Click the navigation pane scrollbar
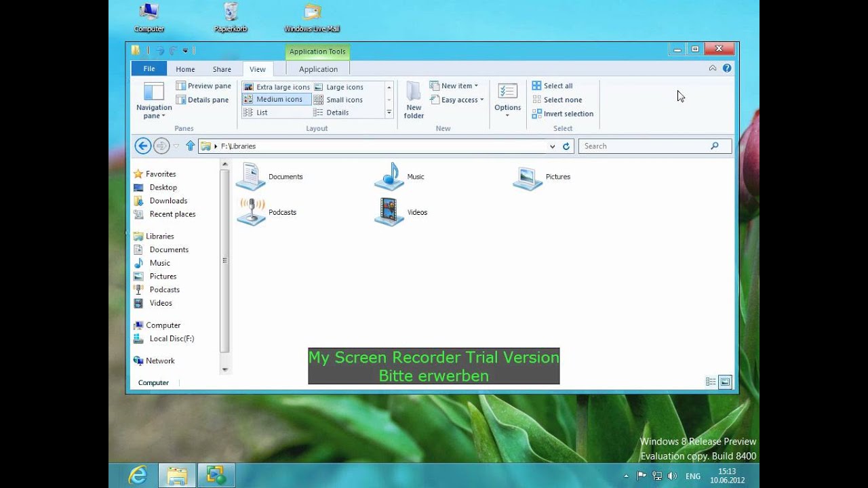This screenshot has width=868, height=488. coord(225,261)
